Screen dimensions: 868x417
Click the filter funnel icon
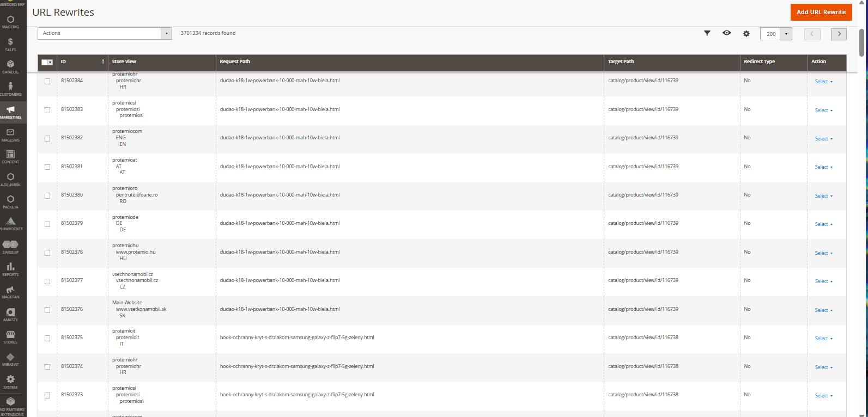707,33
